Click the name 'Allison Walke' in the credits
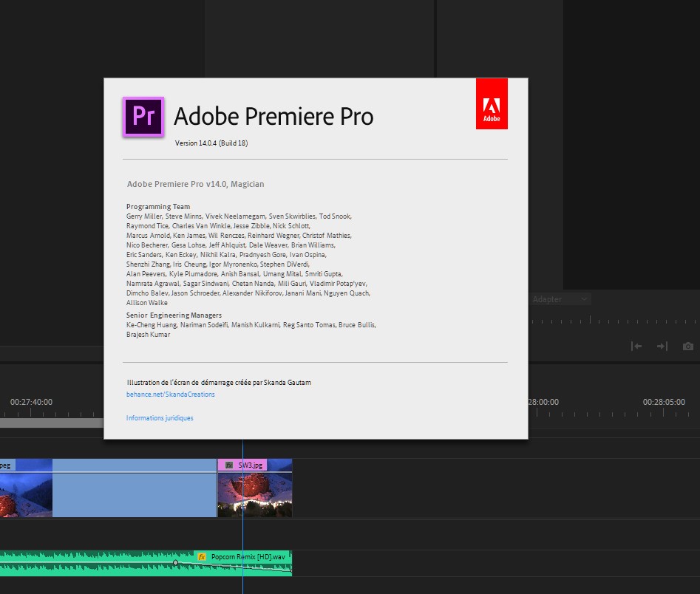 tap(147, 303)
